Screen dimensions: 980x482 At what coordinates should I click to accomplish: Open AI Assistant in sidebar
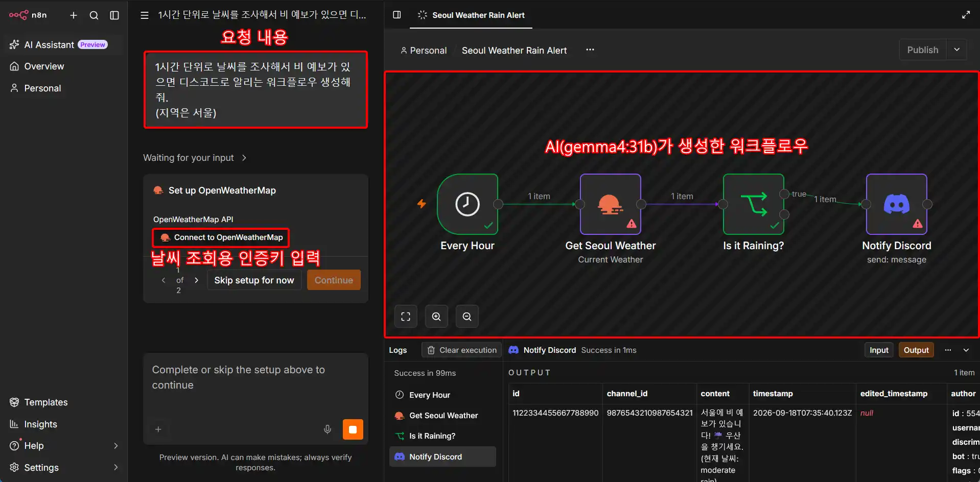(64, 44)
